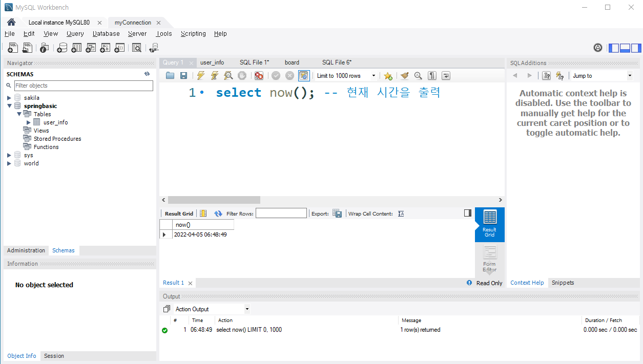
Task: Switch to the Snippets tab
Action: 563,283
